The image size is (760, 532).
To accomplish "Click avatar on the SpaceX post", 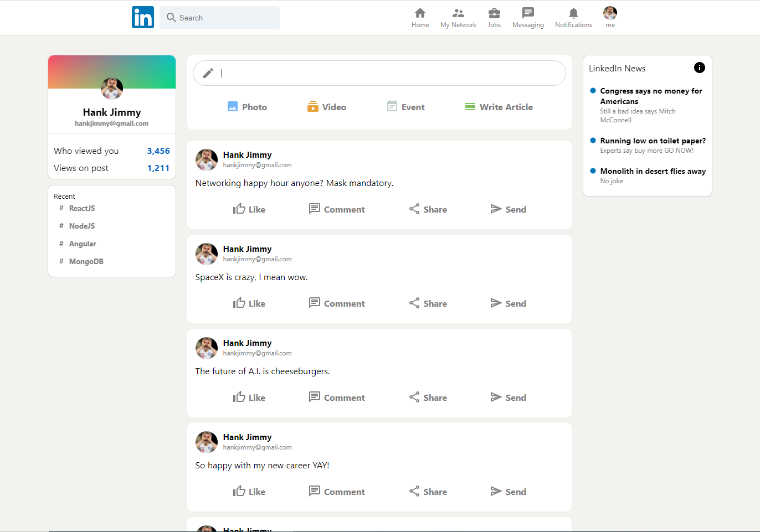I will tap(207, 254).
